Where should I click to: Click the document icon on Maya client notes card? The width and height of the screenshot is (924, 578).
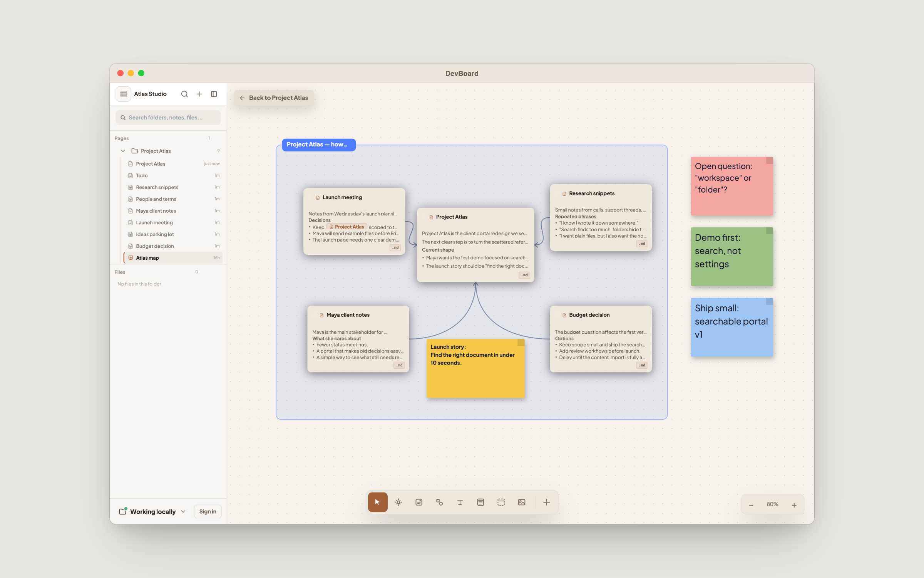pyautogui.click(x=321, y=315)
